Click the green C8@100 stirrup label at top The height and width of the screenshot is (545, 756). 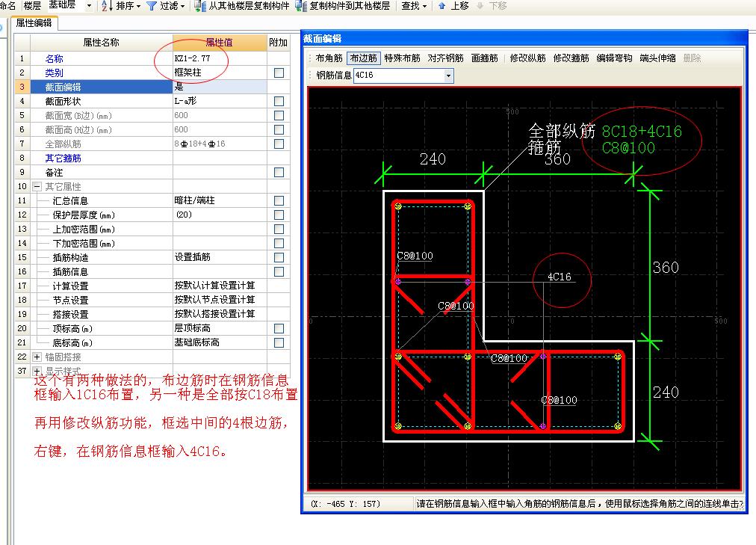pos(628,147)
